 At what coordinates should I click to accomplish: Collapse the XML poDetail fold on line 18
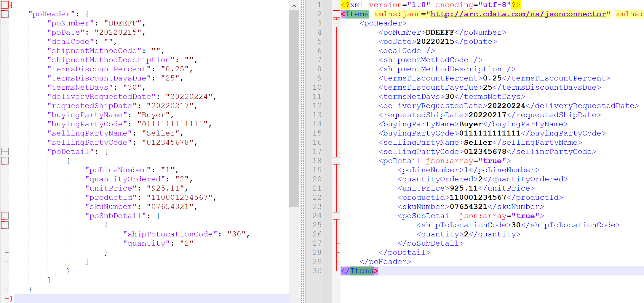(336, 161)
